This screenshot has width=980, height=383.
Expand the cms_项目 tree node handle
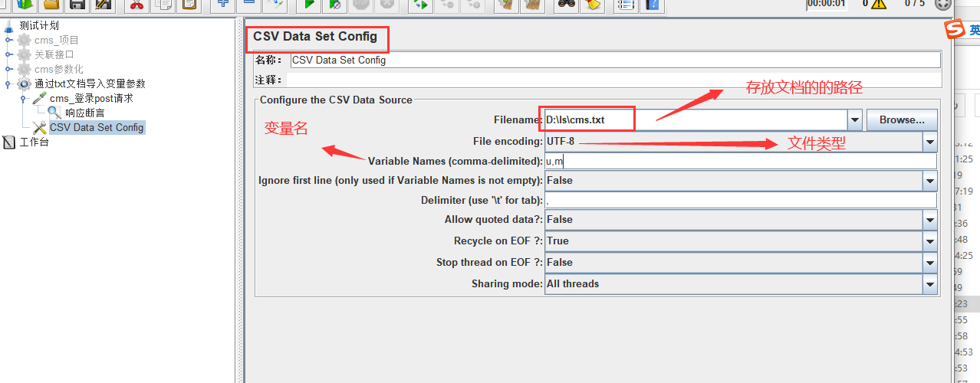(9, 40)
